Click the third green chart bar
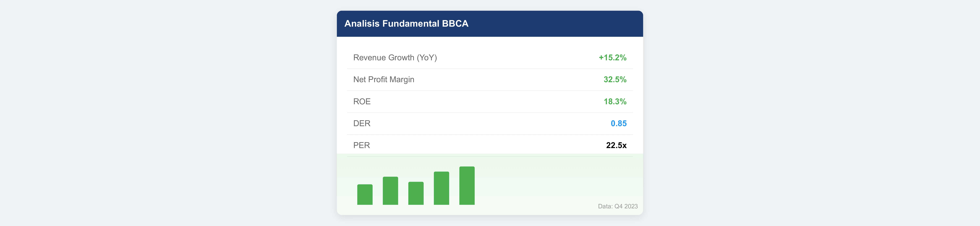 416,193
